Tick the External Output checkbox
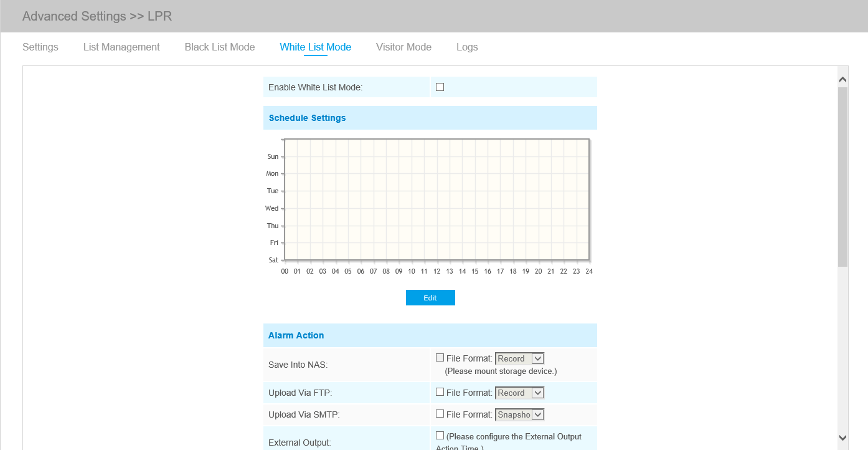This screenshot has height=450, width=868. tap(440, 436)
